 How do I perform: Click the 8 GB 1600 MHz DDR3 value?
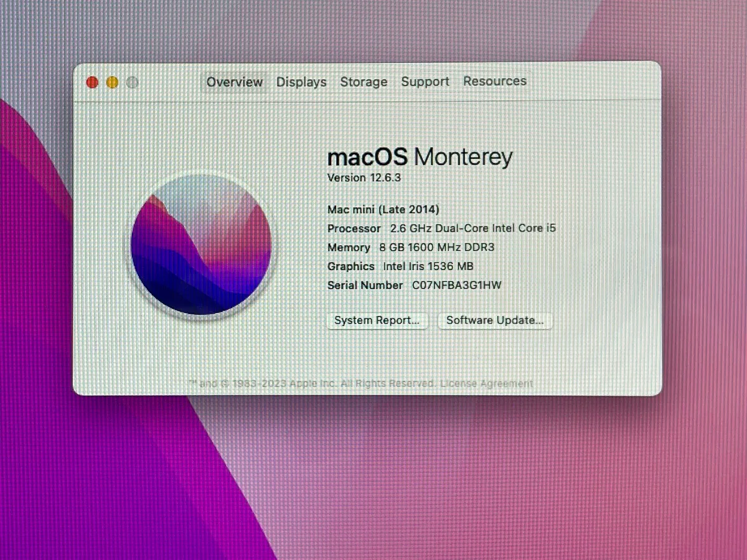[437, 247]
